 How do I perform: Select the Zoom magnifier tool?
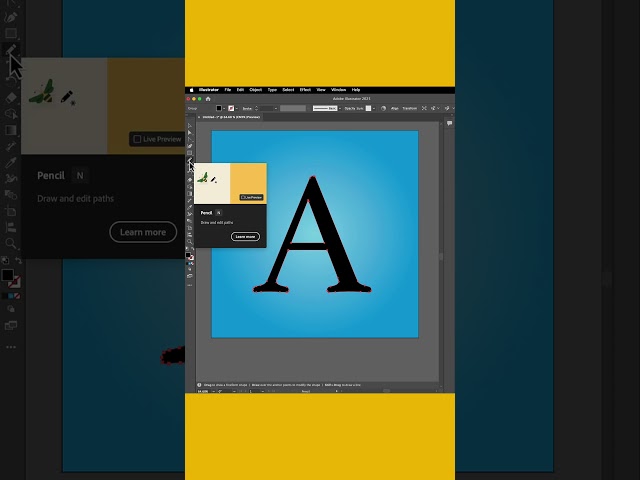pyautogui.click(x=189, y=242)
